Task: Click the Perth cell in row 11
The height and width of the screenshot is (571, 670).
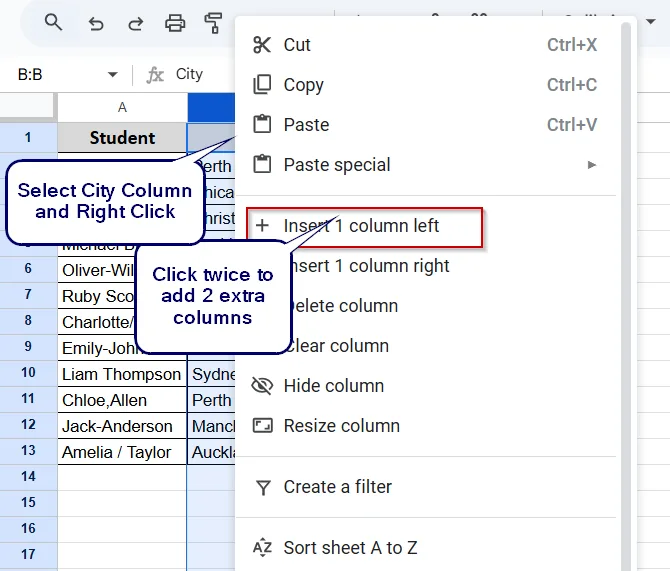Action: coord(211,400)
